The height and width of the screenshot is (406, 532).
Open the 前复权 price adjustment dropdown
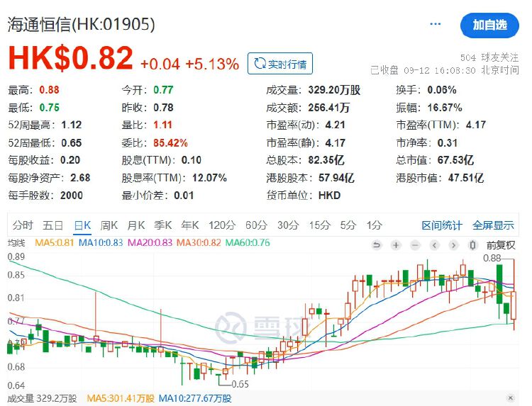tap(501, 245)
